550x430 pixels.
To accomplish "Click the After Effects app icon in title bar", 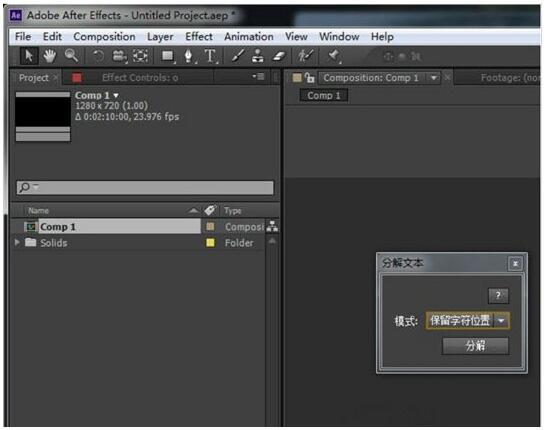I will click(x=16, y=15).
